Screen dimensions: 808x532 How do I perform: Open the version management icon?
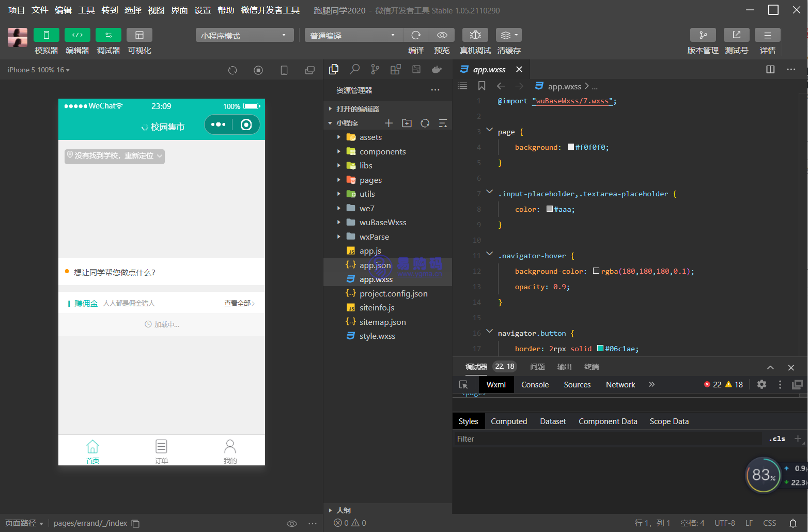click(703, 35)
